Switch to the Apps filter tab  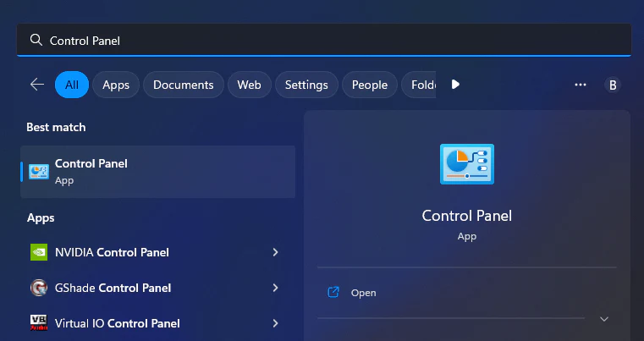tap(116, 85)
